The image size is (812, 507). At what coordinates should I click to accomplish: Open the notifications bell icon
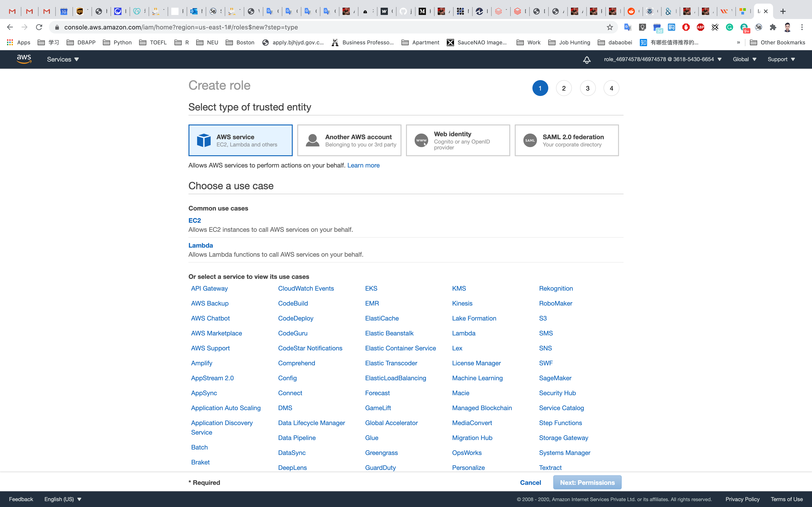click(x=587, y=60)
